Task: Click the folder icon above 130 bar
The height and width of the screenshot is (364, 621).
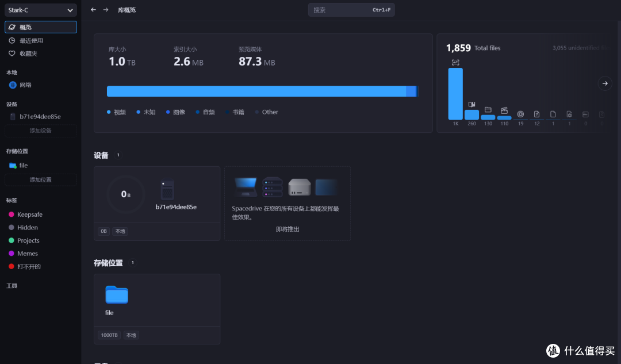Action: pyautogui.click(x=488, y=110)
